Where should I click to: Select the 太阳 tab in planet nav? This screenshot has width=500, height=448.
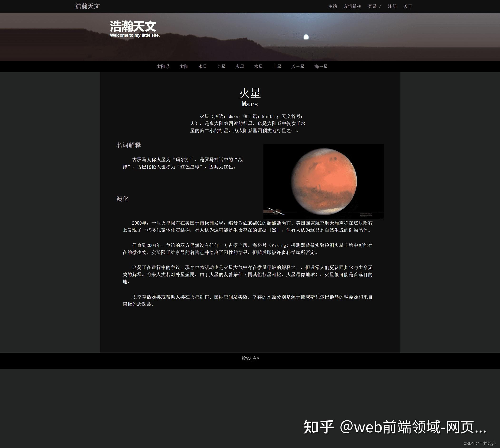pyautogui.click(x=184, y=66)
